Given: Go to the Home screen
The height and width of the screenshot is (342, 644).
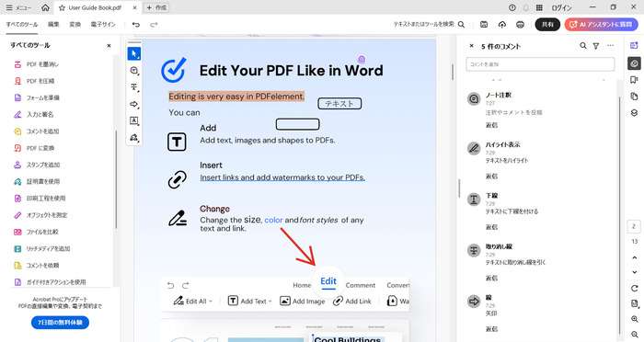Looking at the screenshot, I should click(x=46, y=7).
